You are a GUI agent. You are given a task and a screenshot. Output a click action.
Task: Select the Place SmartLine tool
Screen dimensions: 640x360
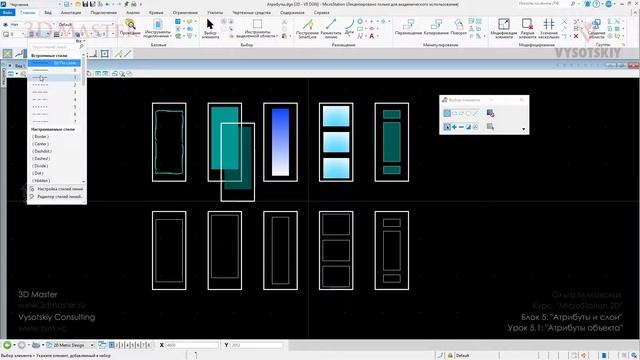(x=308, y=29)
